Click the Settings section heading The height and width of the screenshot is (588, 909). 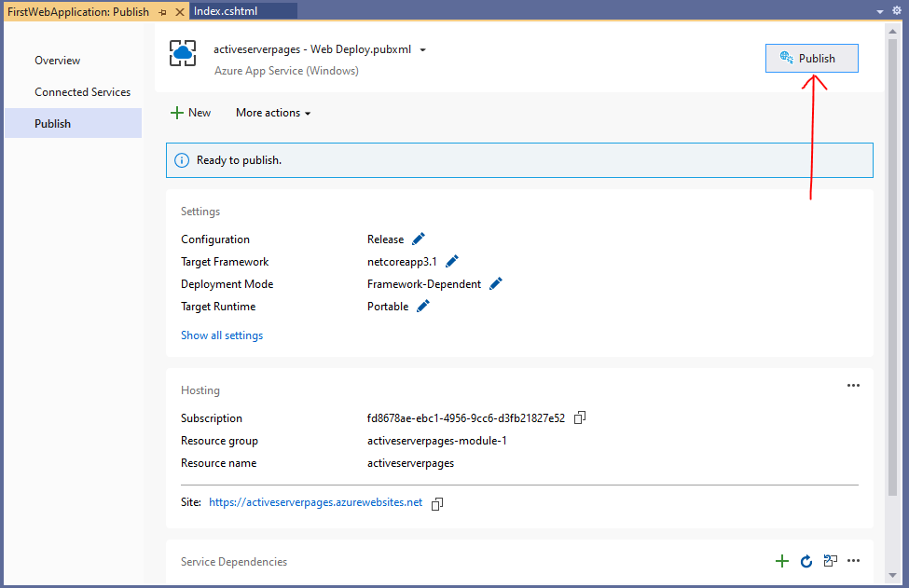pos(200,212)
